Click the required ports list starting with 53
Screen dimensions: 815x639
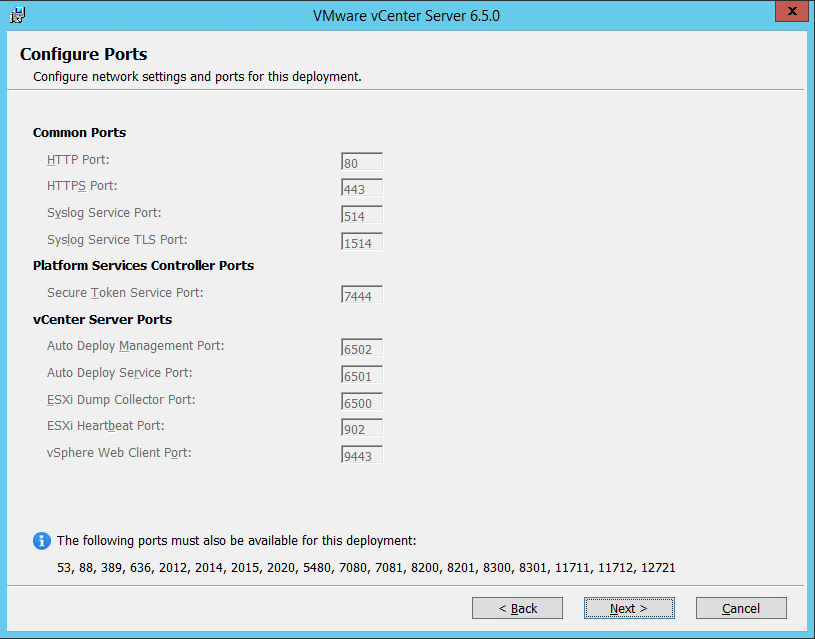[366, 568]
